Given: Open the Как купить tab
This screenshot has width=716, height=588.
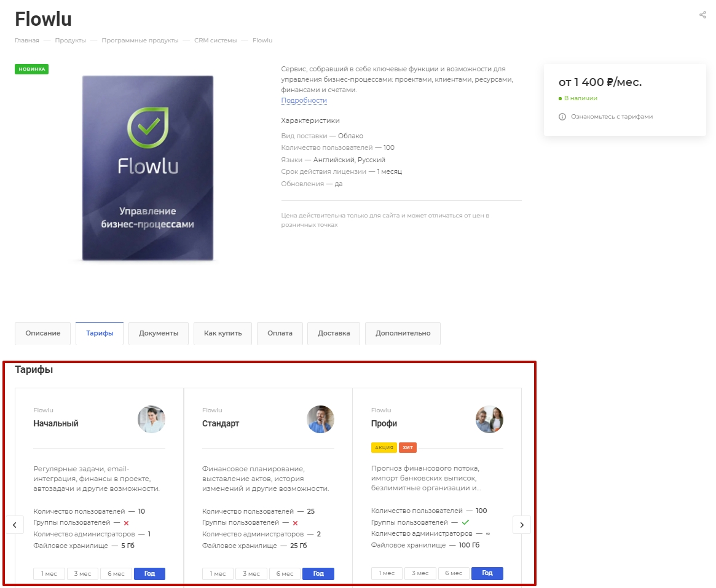Looking at the screenshot, I should (223, 333).
